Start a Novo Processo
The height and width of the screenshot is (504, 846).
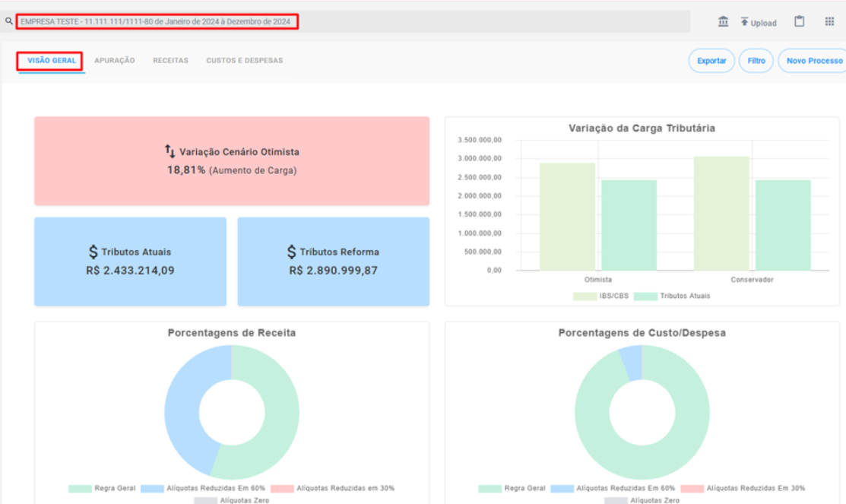(x=813, y=61)
